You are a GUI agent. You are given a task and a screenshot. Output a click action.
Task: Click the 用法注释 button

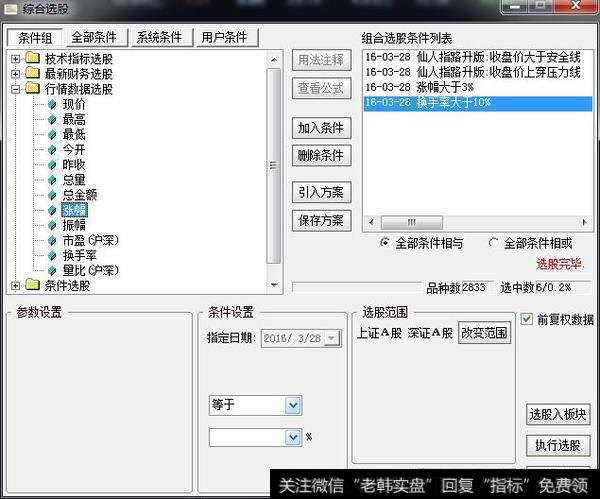pos(321,60)
